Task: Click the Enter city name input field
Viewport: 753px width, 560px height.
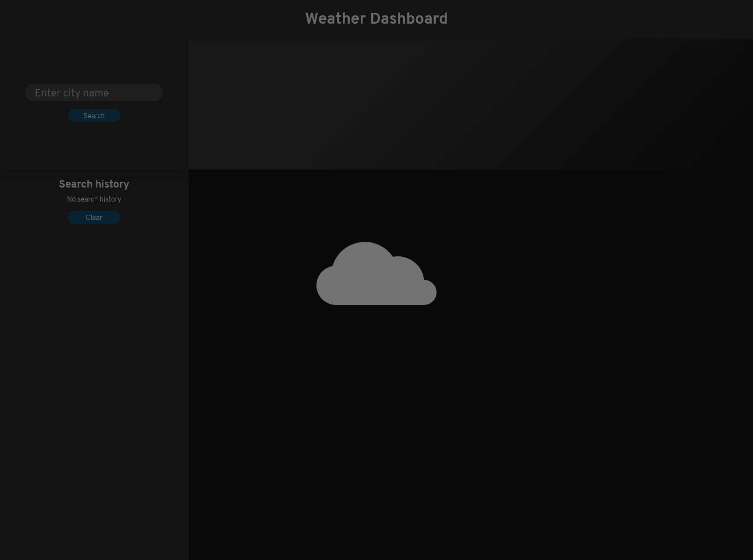Action: [x=94, y=92]
